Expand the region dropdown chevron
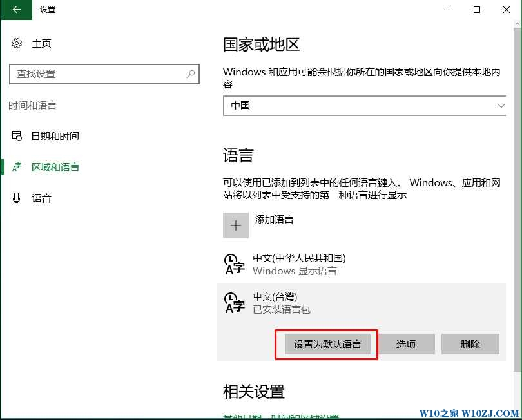The width and height of the screenshot is (522, 420). coord(501,106)
